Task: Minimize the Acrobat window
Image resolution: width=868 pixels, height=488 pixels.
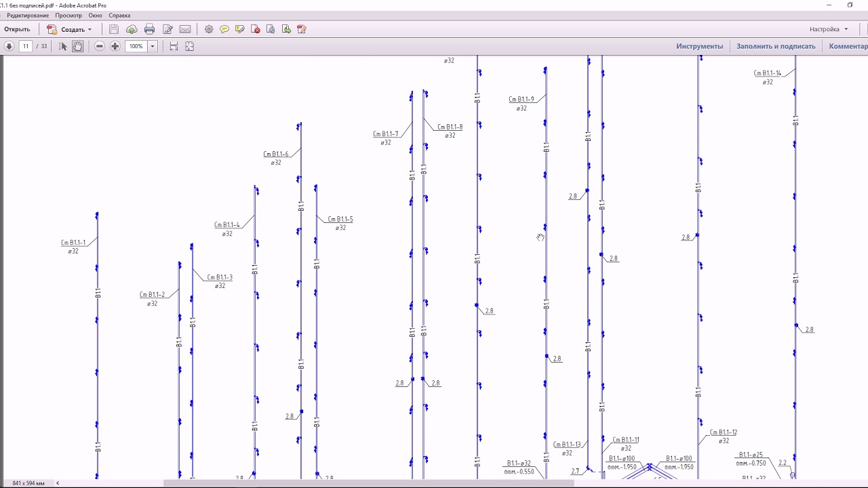Action: tap(829, 5)
